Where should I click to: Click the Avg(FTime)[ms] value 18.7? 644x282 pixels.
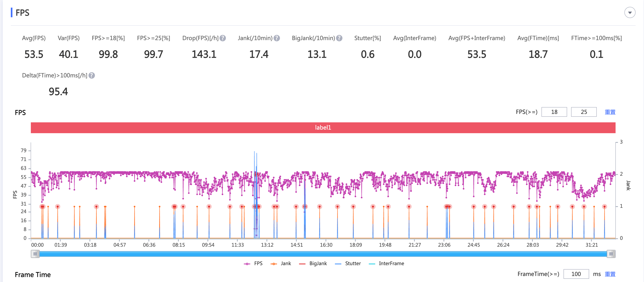538,54
